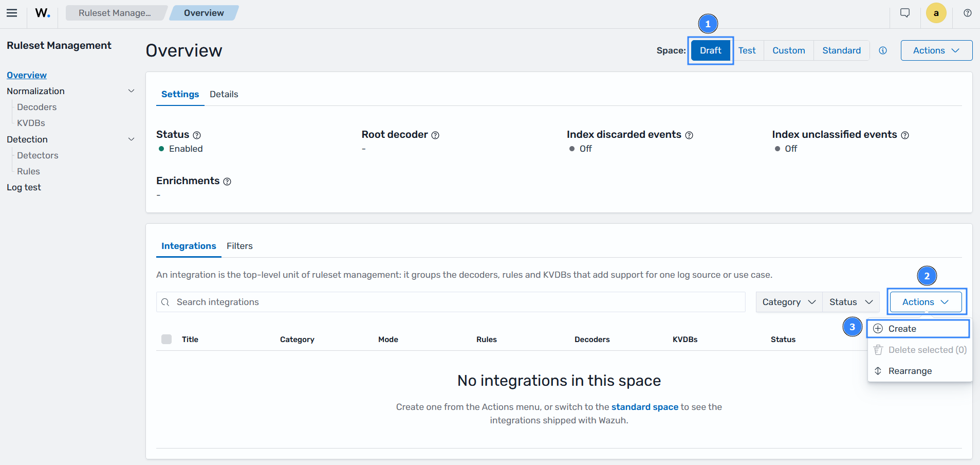This screenshot has height=465, width=980.
Task: Go to Decoders in the sidebar
Action: coord(36,107)
